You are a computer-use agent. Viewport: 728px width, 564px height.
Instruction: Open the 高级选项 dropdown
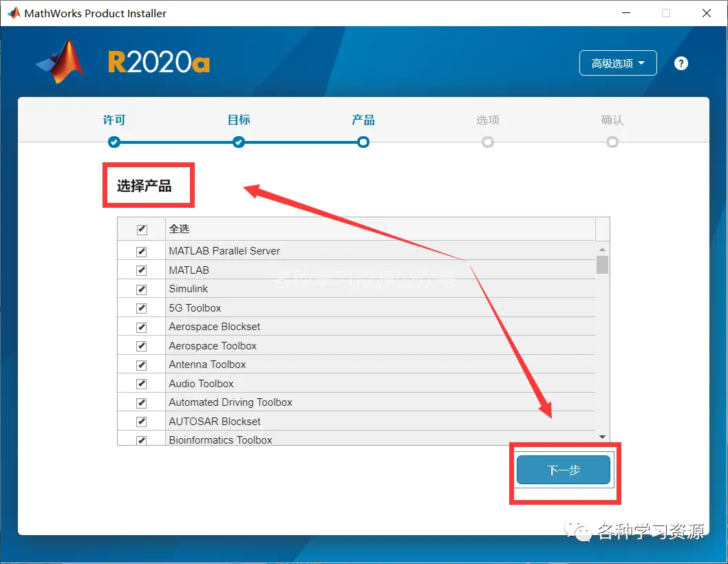(x=617, y=63)
